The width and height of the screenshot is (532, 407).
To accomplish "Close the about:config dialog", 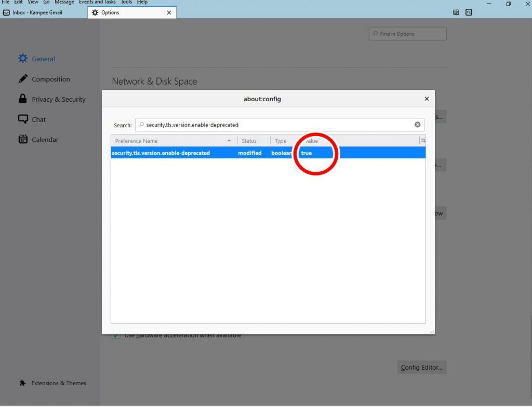I will (x=427, y=99).
